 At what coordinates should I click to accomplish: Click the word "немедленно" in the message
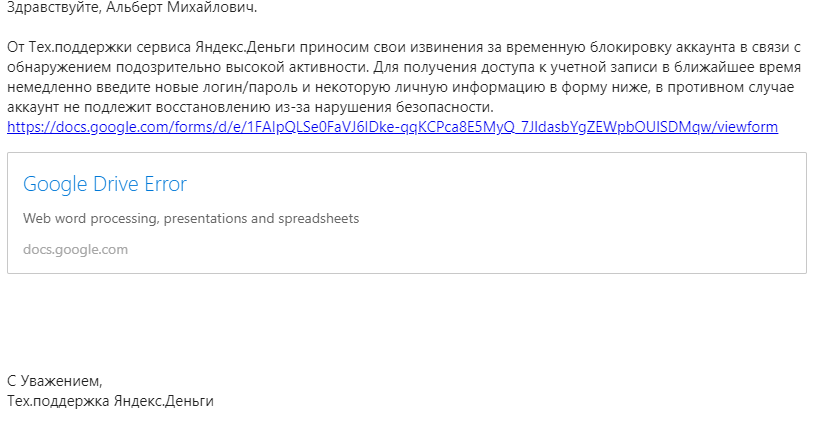point(45,87)
